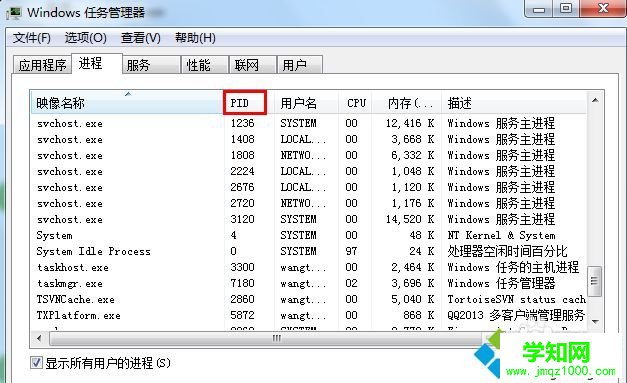The height and width of the screenshot is (383, 627).
Task: Click LOCAL... user of PID 2224
Action: tap(303, 171)
